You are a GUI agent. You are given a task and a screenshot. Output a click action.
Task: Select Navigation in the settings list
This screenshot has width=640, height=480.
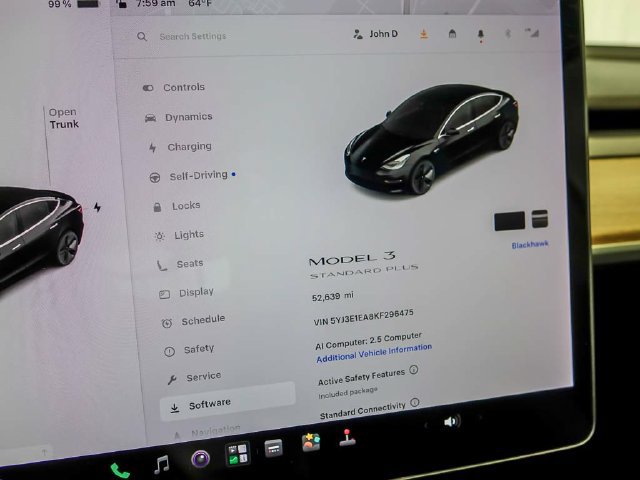point(207,431)
